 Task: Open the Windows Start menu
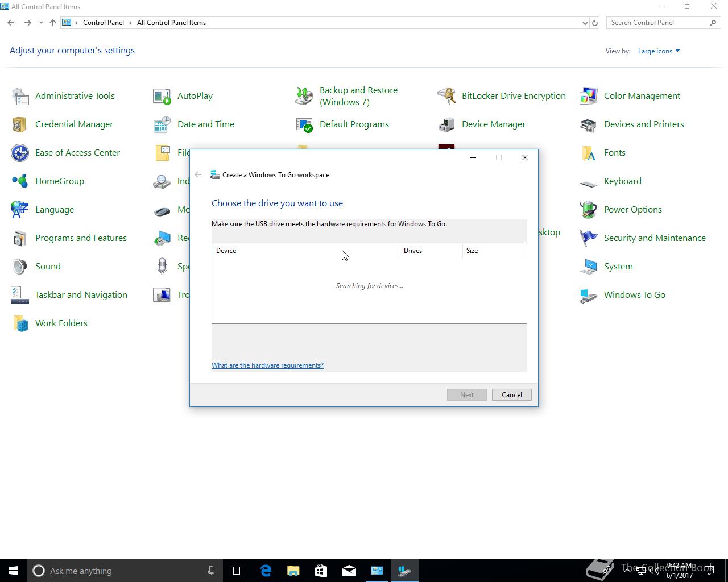[x=14, y=571]
